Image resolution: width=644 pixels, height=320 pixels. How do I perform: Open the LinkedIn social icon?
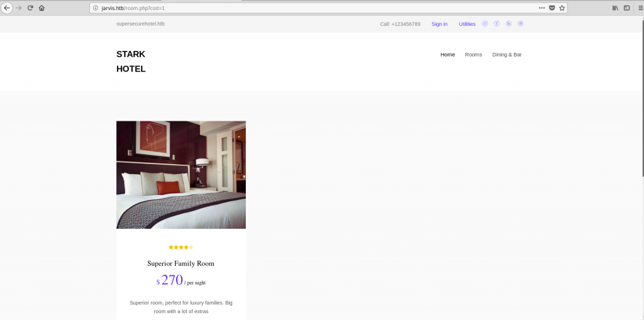(508, 24)
